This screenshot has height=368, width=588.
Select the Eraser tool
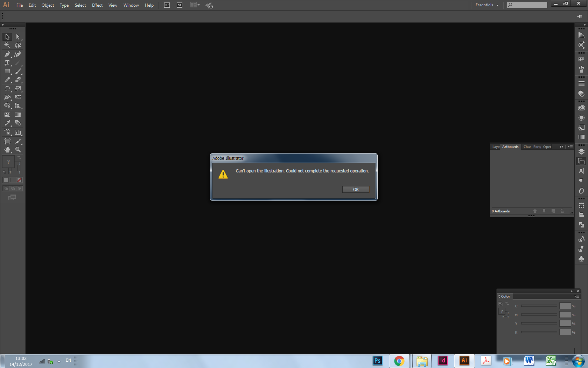coord(18,80)
